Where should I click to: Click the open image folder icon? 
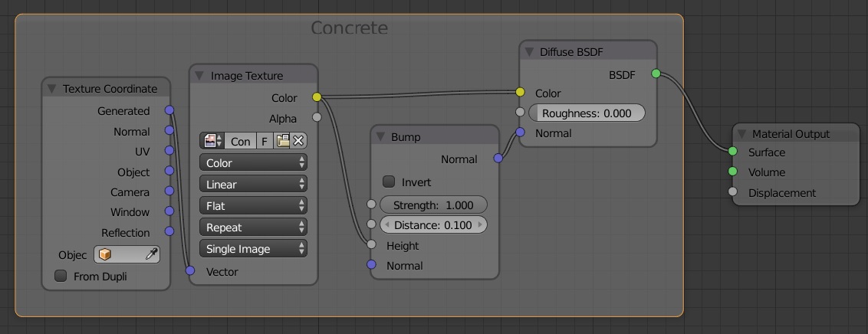[284, 141]
